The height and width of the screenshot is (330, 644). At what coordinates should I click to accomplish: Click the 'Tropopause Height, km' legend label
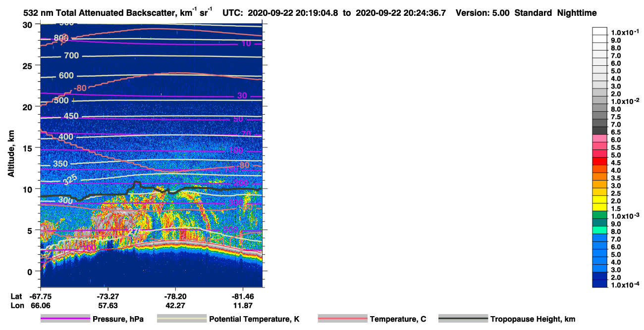[533, 319]
